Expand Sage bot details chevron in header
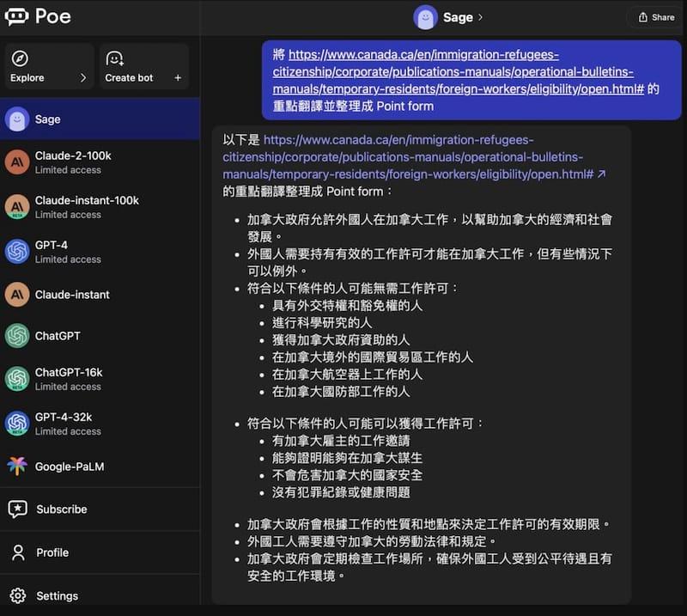This screenshot has height=616, width=687. pyautogui.click(x=481, y=17)
